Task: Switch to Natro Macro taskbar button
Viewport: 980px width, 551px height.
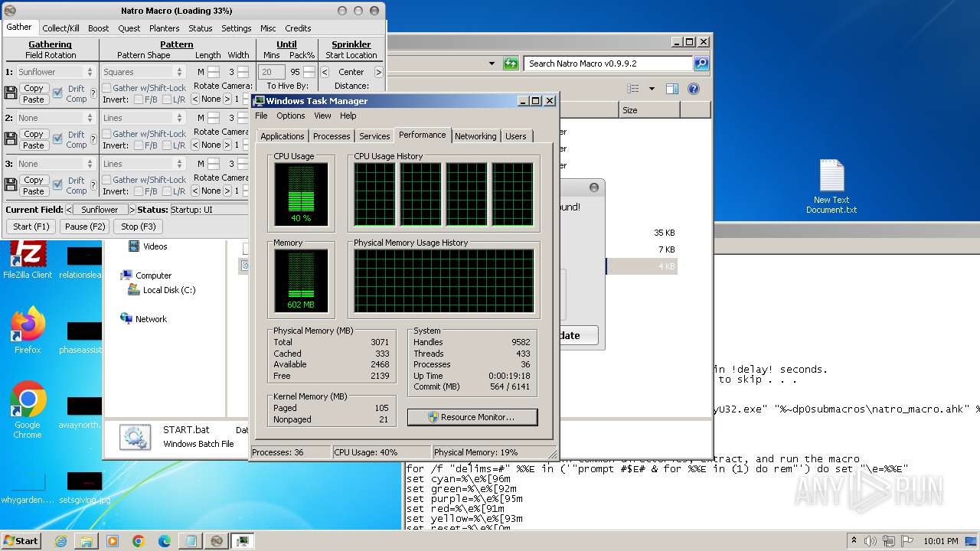Action: [217, 541]
